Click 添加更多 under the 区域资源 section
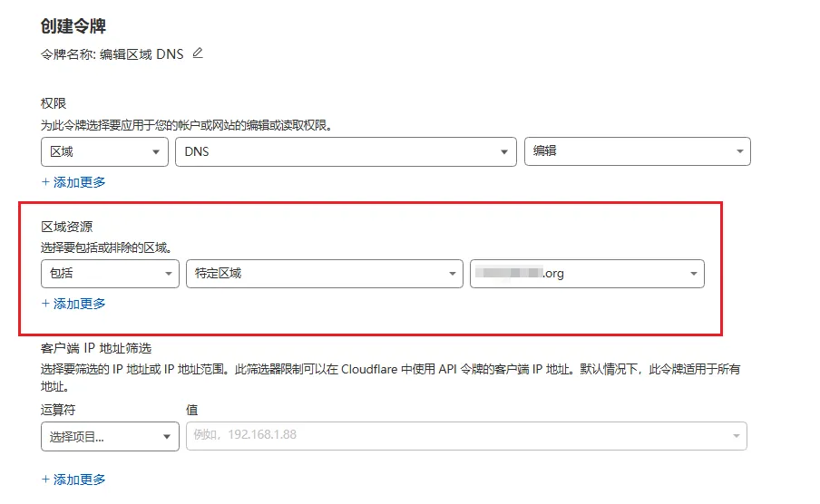820x504 pixels. 73,304
